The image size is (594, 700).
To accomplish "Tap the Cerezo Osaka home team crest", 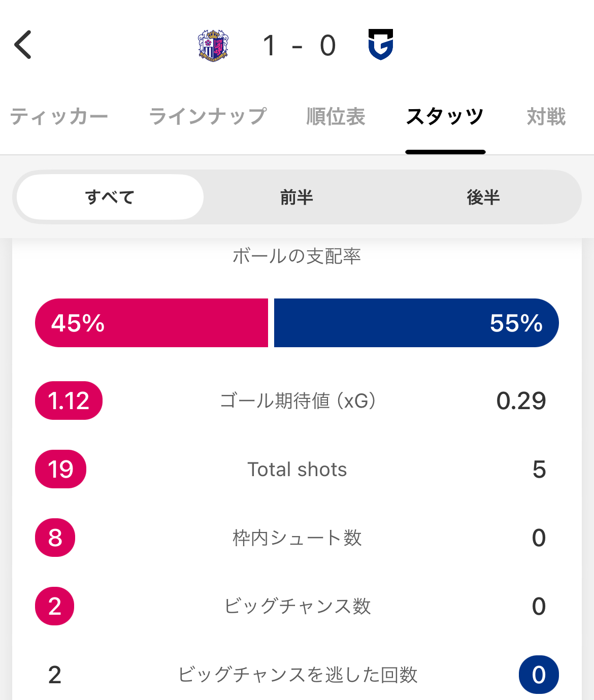I will [x=213, y=46].
